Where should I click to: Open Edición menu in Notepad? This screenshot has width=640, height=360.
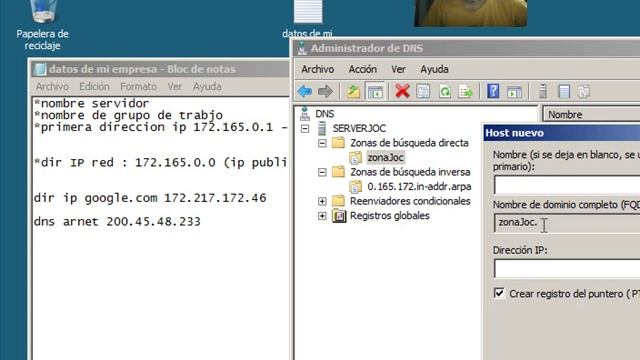(94, 87)
